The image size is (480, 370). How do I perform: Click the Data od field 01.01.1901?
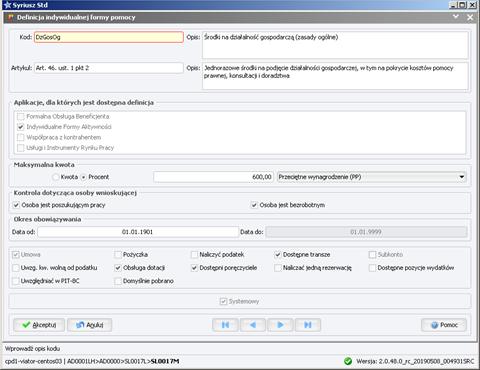(x=138, y=232)
